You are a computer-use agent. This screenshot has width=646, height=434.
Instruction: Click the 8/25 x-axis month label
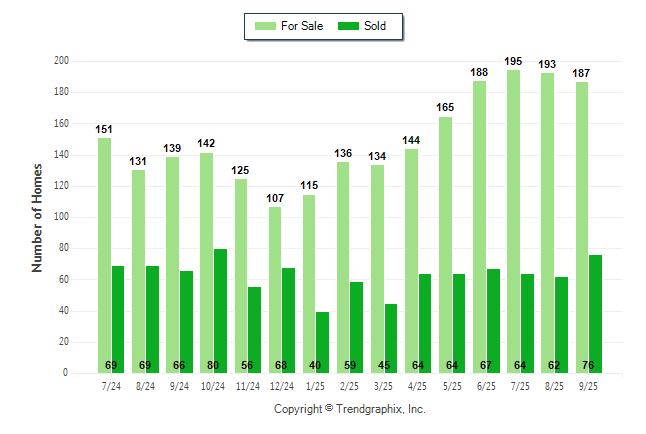click(554, 385)
